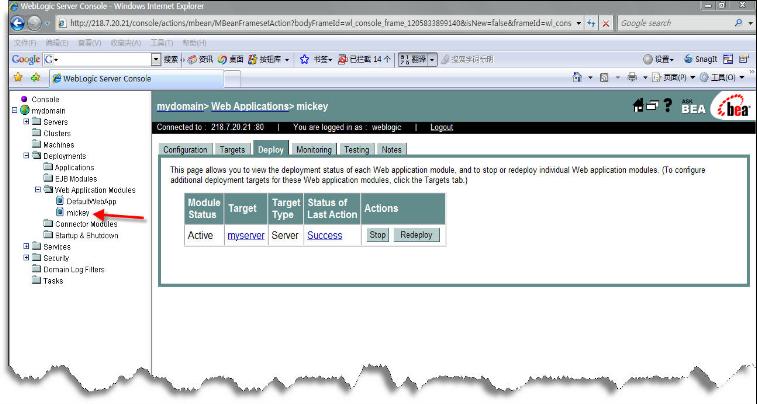The width and height of the screenshot is (757, 404).
Task: Open the Testing tab
Action: coord(356,150)
